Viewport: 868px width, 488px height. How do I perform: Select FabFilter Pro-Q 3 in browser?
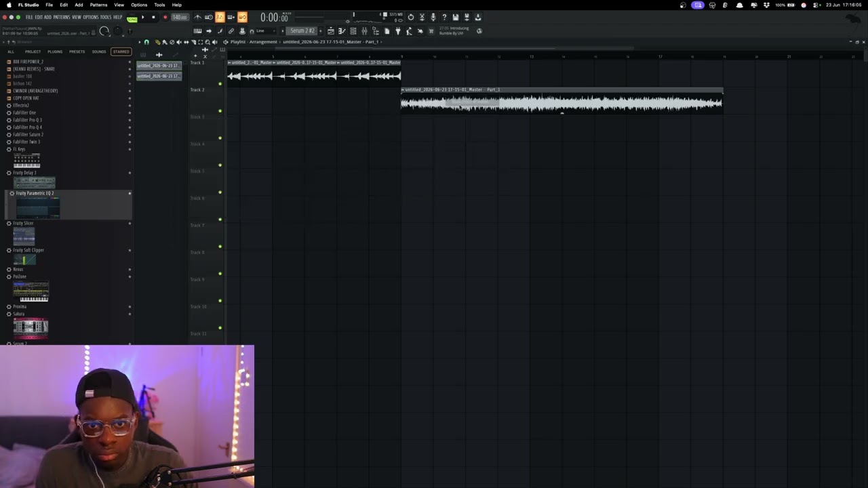click(x=27, y=120)
